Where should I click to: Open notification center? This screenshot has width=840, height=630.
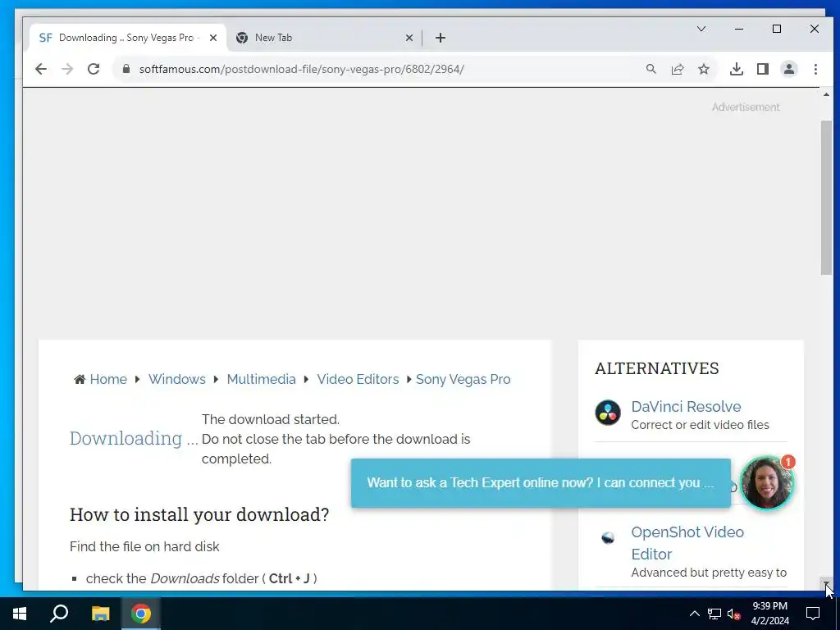[813, 614]
